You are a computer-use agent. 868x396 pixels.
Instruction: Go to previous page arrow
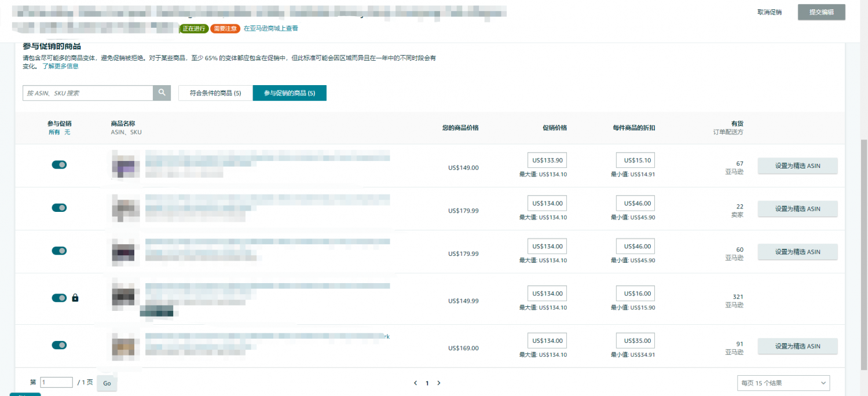click(x=415, y=383)
